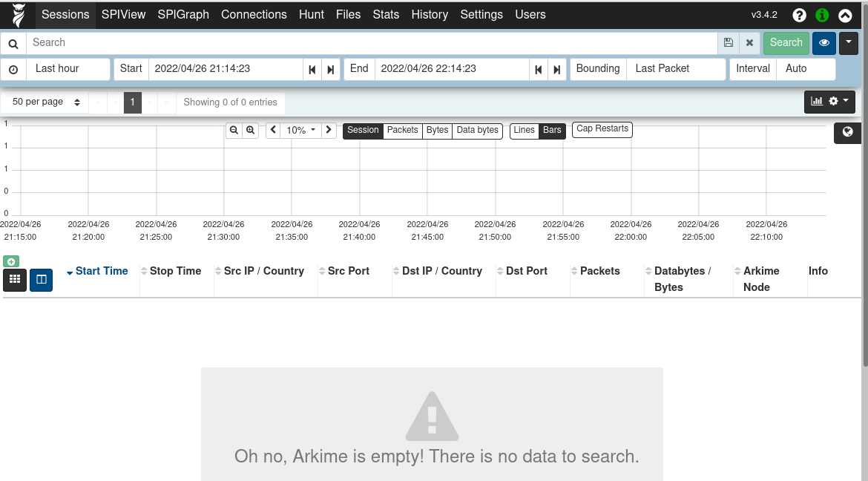Viewport: 868px width, 481px height.
Task: Open the 50 per page dropdown
Action: [45, 102]
